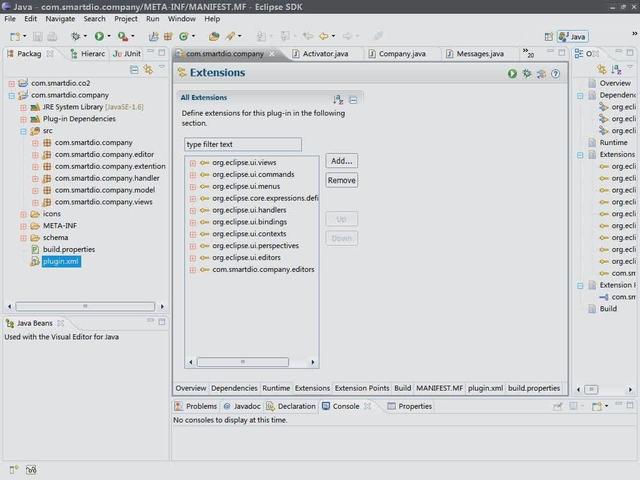Click Package Explorer horizontal scrollbar thumb

coord(85,306)
